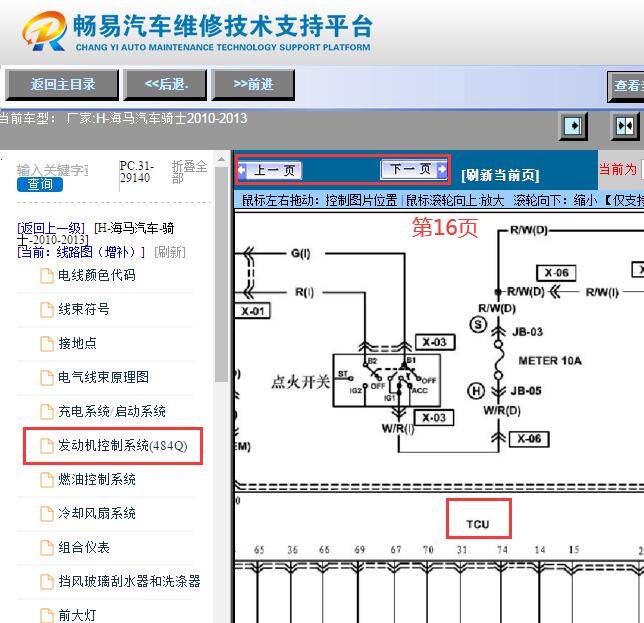
Task: Click 折叠全部 to collapse all
Action: click(189, 172)
